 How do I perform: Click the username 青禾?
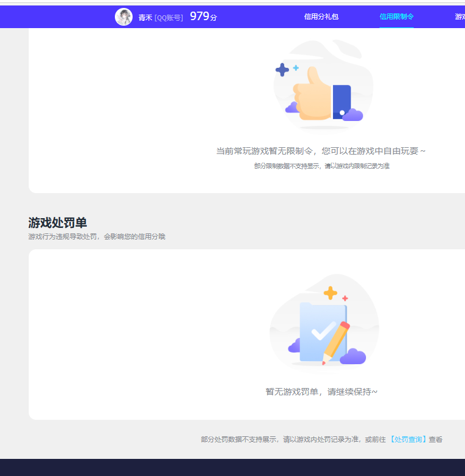point(145,18)
